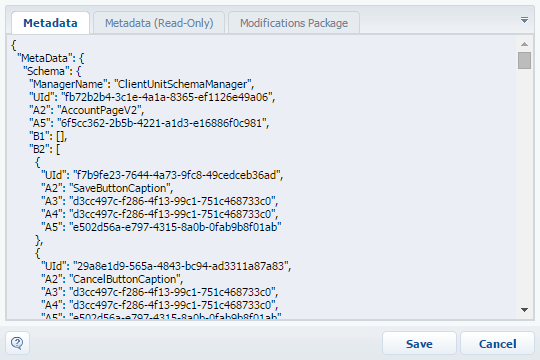Switch to the Metadata tab
This screenshot has width=540, height=360.
(50, 23)
